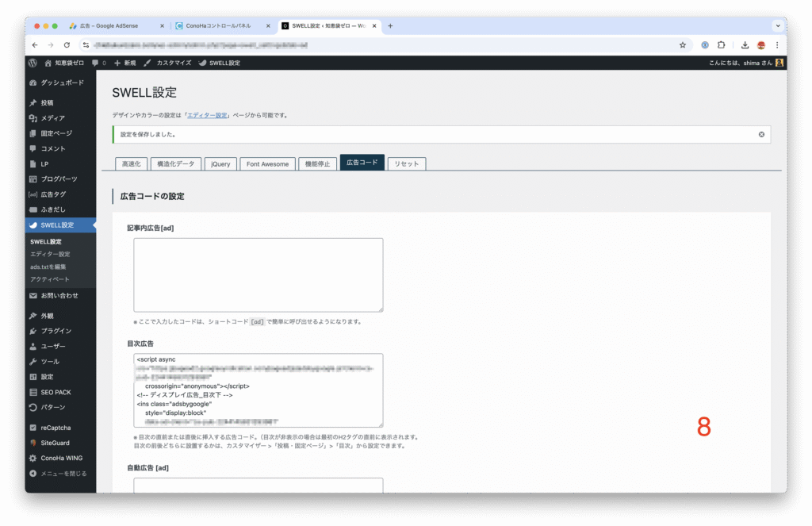Open エディター設定 submenu item
This screenshot has width=812, height=526.
50,254
